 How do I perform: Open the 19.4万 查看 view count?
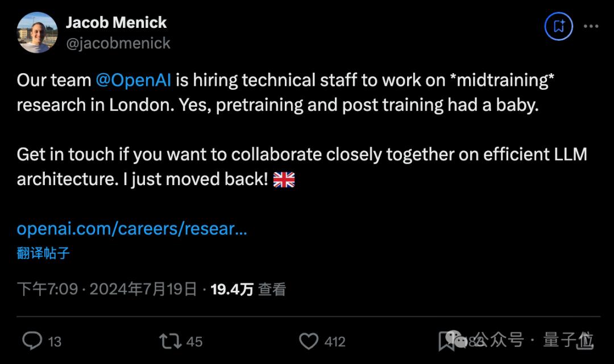248,290
